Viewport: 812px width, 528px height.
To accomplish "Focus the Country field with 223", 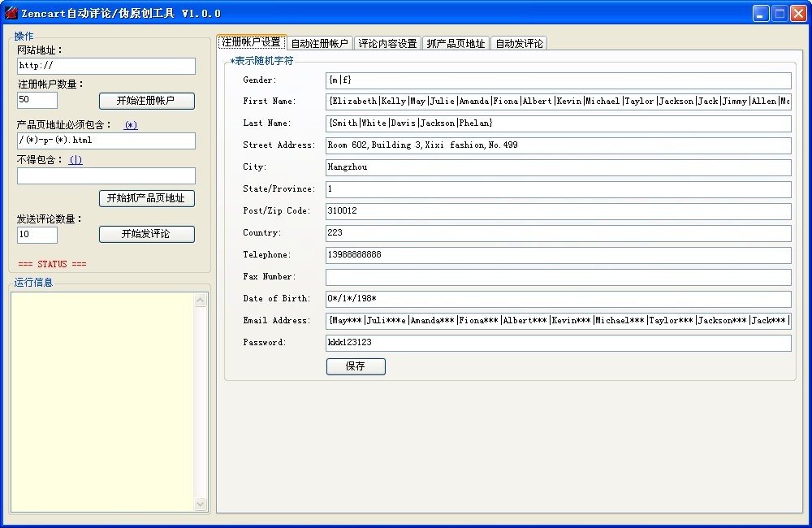I will 559,233.
